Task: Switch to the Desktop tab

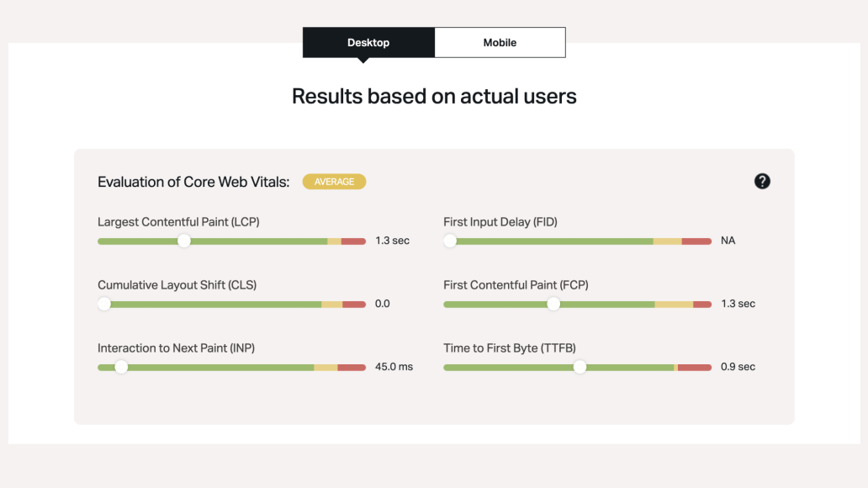Action: click(368, 42)
